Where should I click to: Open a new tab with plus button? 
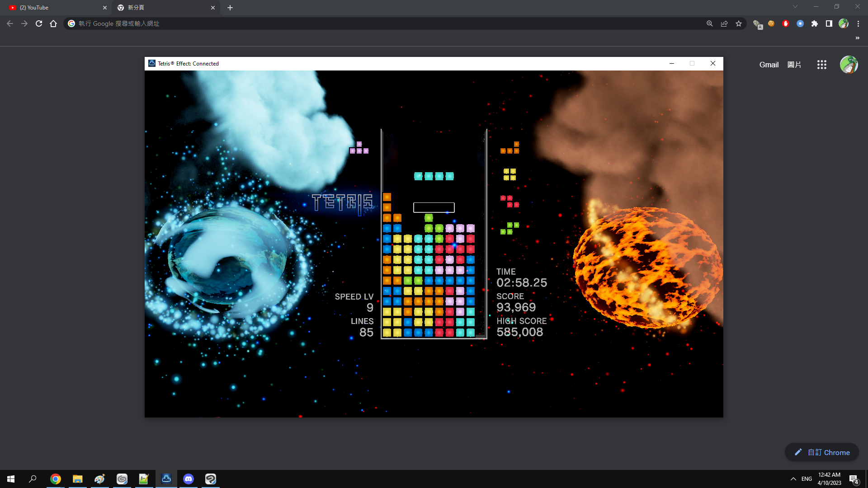click(230, 8)
